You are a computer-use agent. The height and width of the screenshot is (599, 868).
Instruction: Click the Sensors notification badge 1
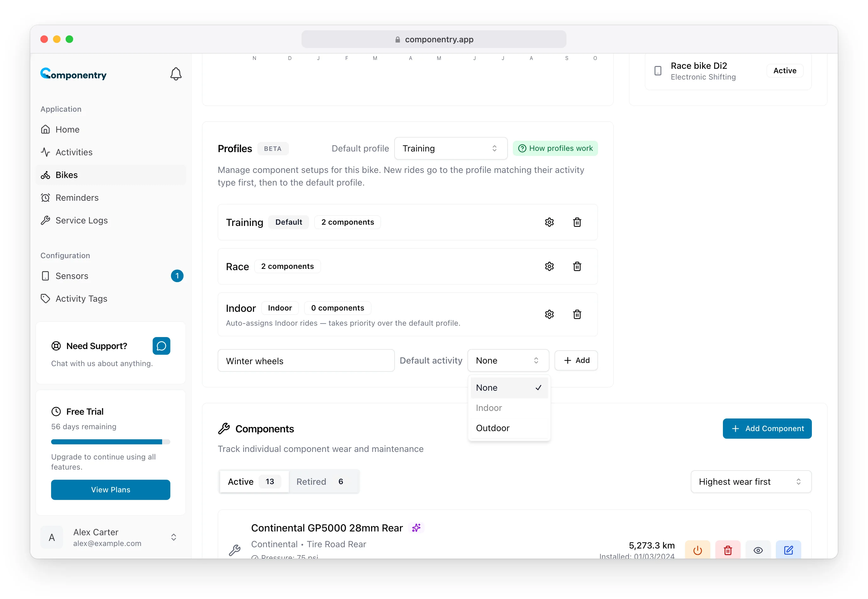tap(177, 276)
